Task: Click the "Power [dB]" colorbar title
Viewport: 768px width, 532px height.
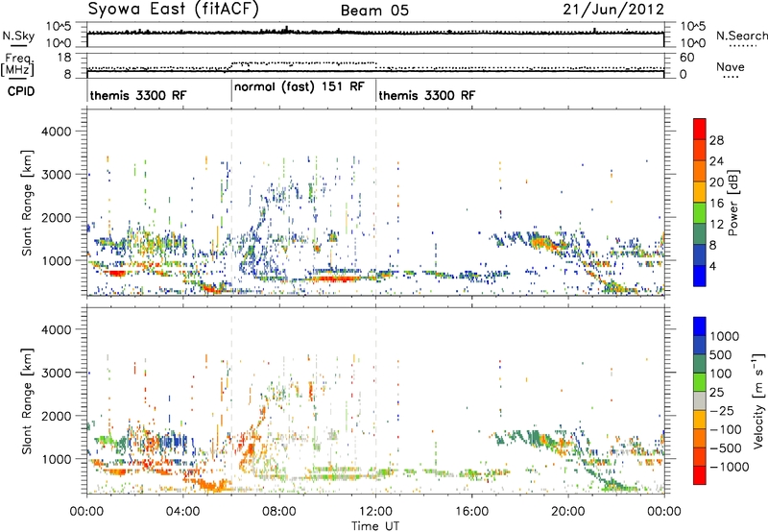Action: (x=732, y=203)
